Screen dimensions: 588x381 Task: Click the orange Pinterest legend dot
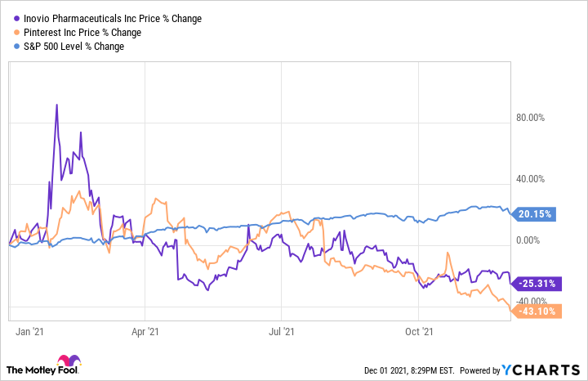coord(20,32)
